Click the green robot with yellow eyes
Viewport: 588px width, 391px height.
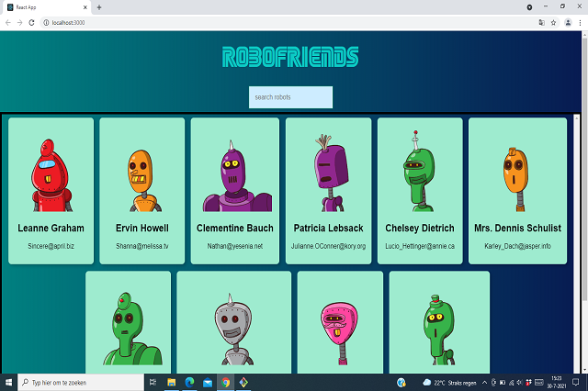[439, 330]
